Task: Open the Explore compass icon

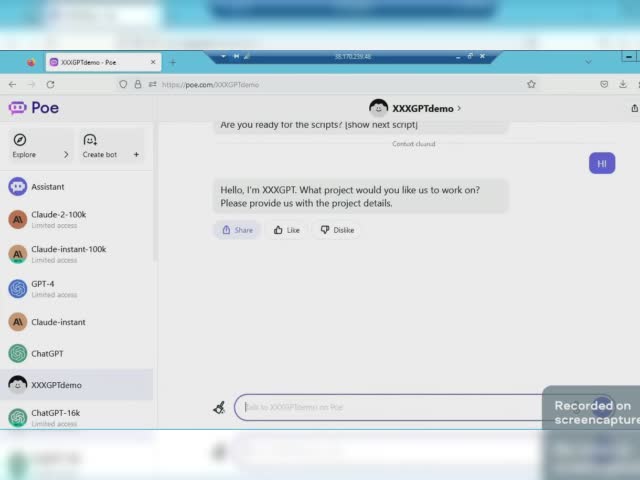Action: click(x=20, y=140)
